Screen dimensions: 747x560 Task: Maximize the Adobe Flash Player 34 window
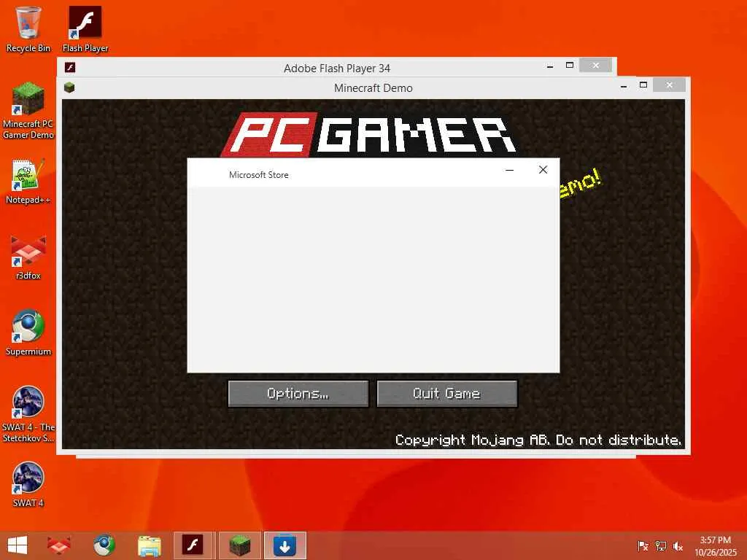click(569, 65)
